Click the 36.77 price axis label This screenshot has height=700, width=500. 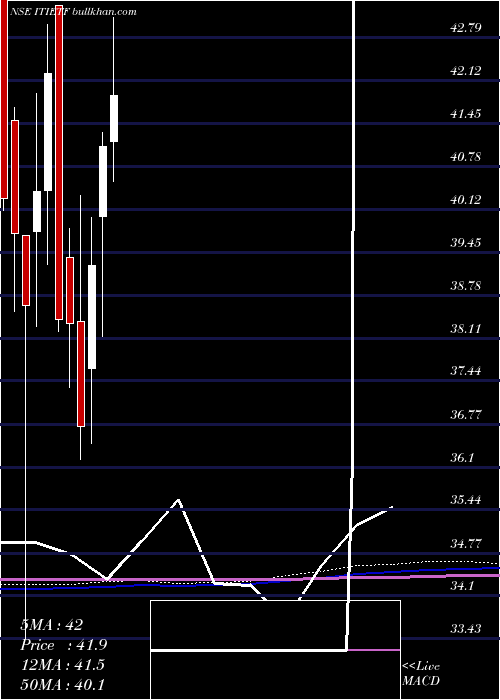(x=466, y=415)
